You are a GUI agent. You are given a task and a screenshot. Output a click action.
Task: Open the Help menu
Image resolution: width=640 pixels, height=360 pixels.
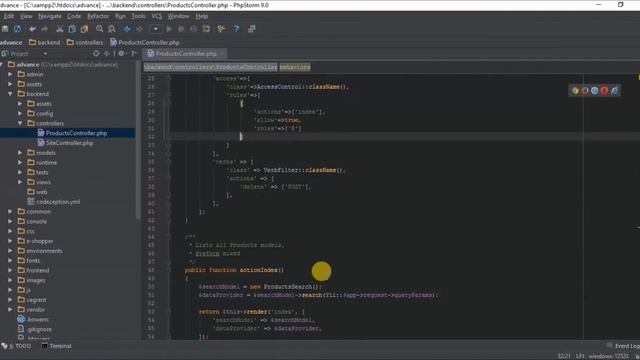click(x=202, y=16)
